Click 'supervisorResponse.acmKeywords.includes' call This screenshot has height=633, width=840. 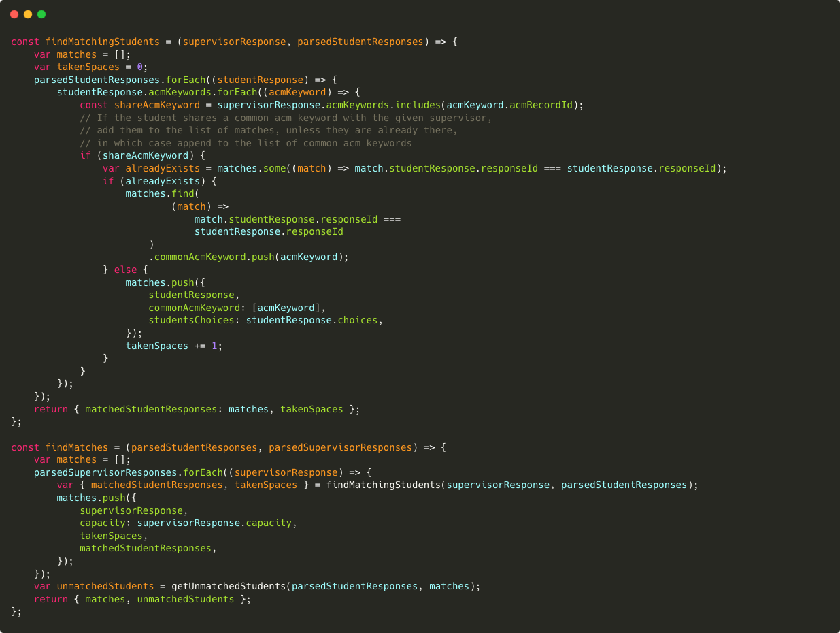click(x=329, y=105)
